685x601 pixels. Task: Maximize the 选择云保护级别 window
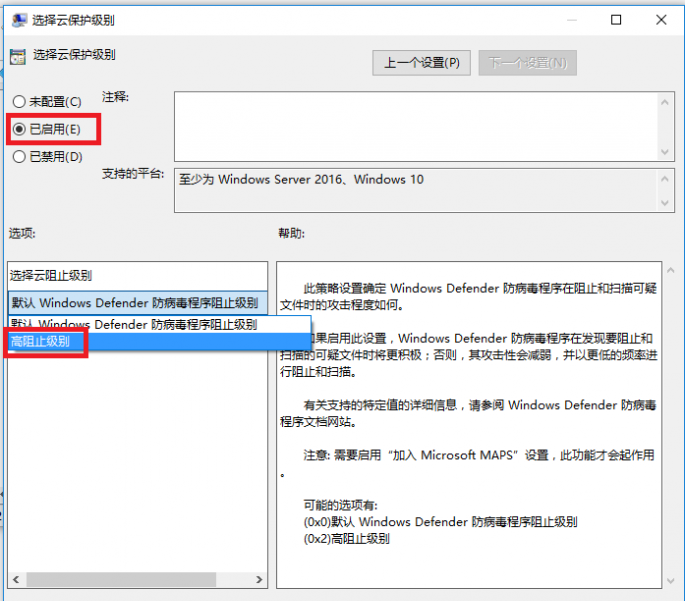click(x=616, y=20)
